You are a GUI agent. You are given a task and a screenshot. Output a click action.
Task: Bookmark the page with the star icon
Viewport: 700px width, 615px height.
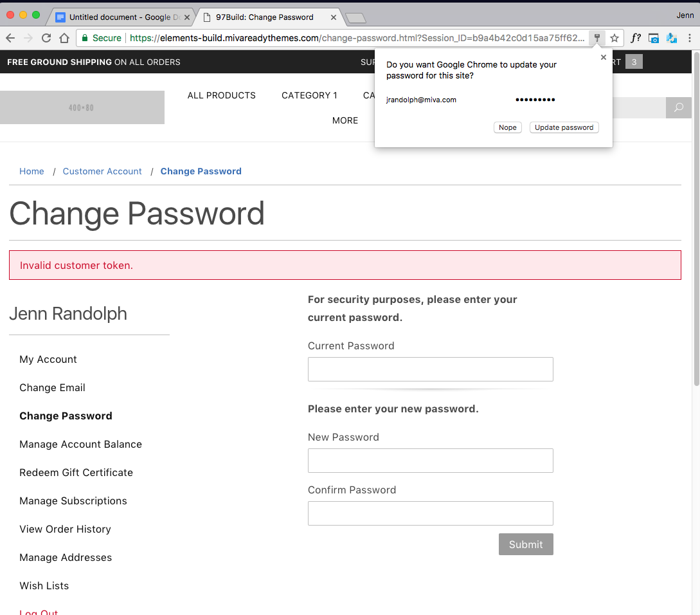tap(615, 38)
